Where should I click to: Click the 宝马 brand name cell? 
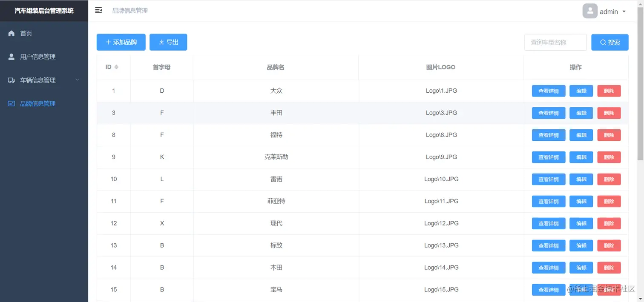[276, 290]
